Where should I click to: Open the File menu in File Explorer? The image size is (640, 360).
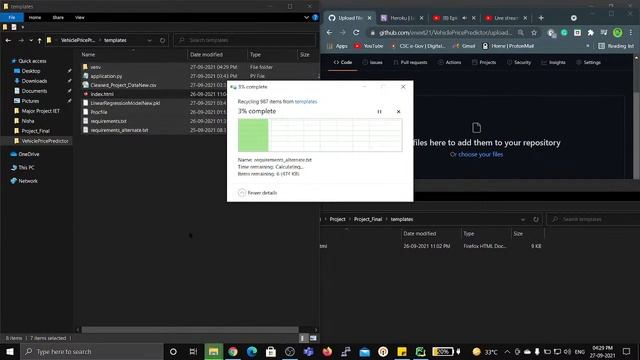coord(12,18)
